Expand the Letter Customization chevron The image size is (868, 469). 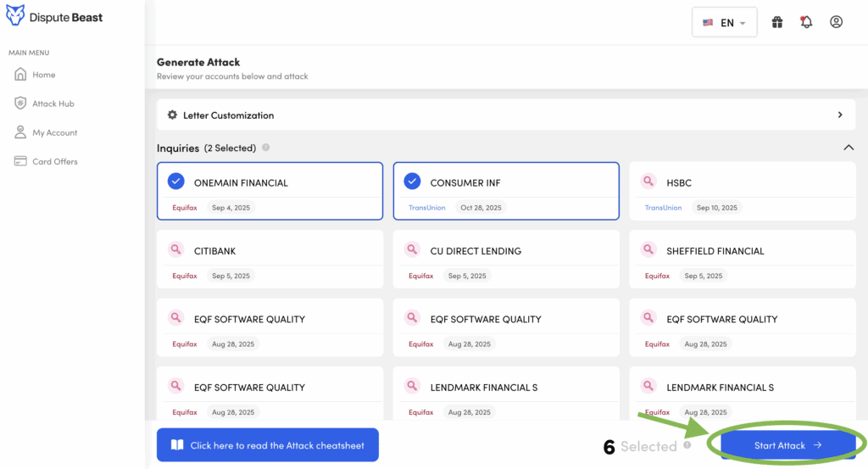coord(840,115)
